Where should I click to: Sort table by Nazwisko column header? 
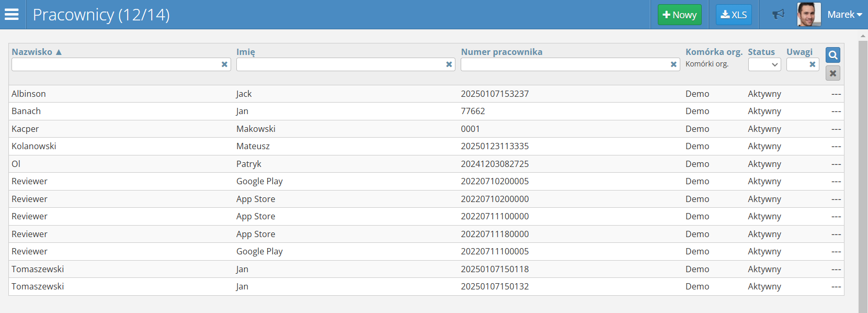[32, 52]
